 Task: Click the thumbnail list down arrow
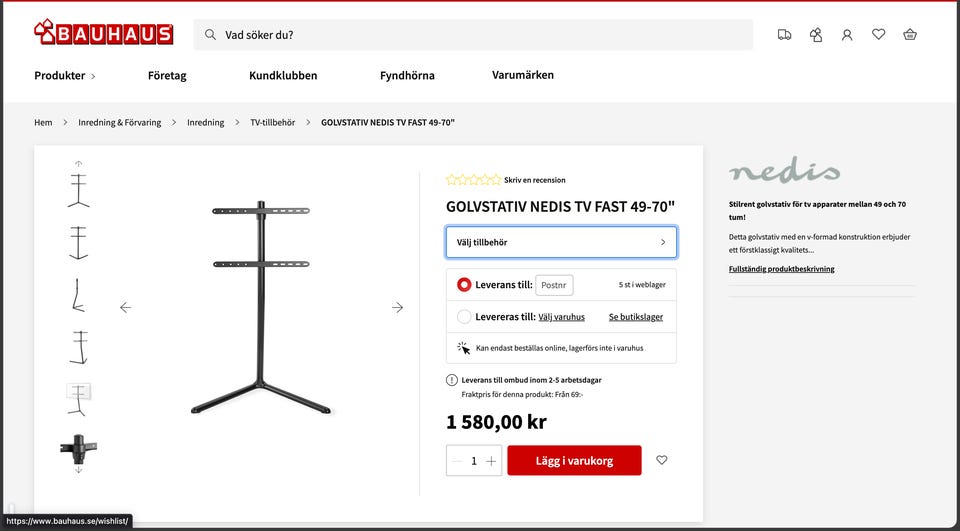pos(78,470)
